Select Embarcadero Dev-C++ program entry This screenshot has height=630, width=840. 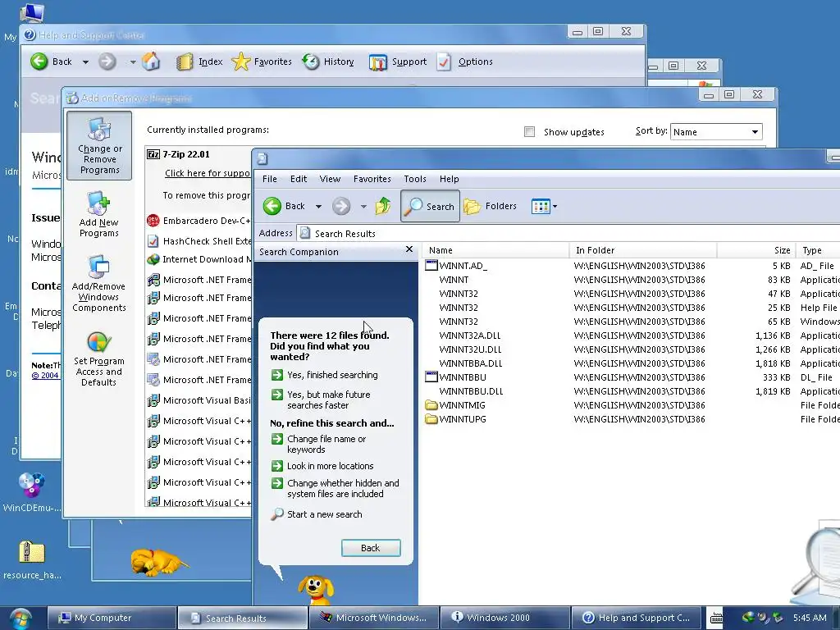pyautogui.click(x=199, y=220)
